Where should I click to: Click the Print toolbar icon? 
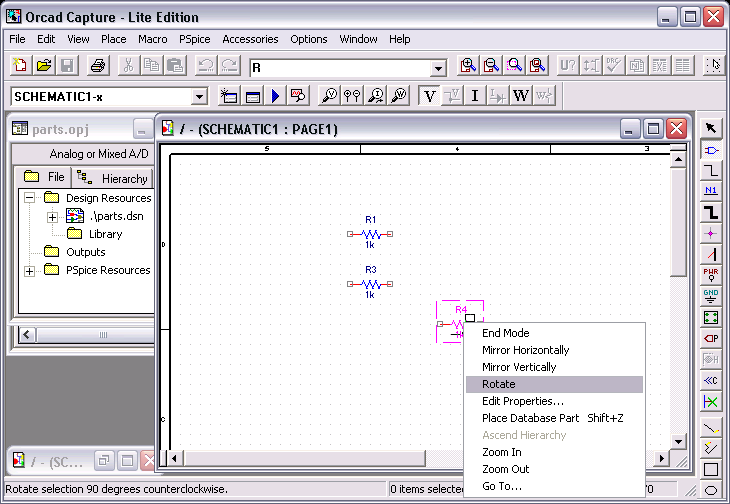point(98,66)
